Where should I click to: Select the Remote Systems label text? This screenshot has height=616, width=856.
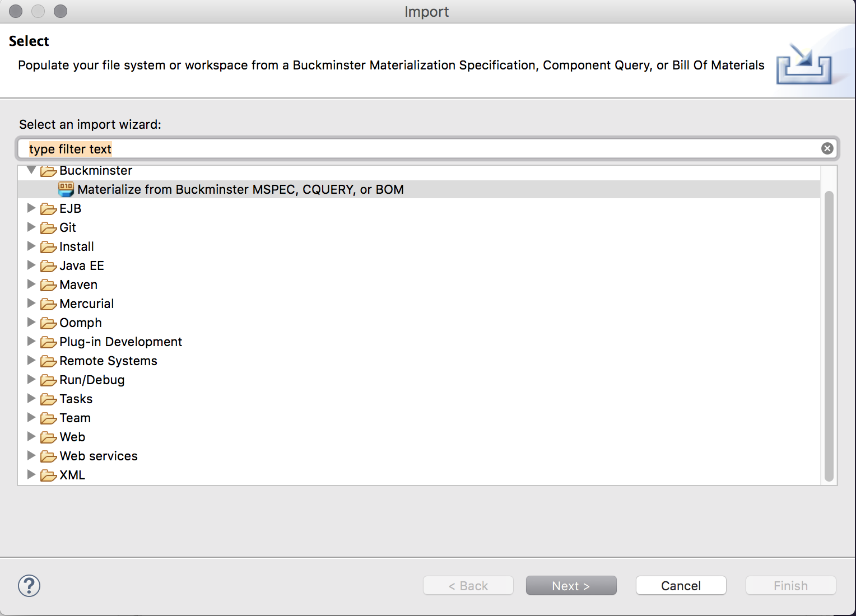coord(109,361)
